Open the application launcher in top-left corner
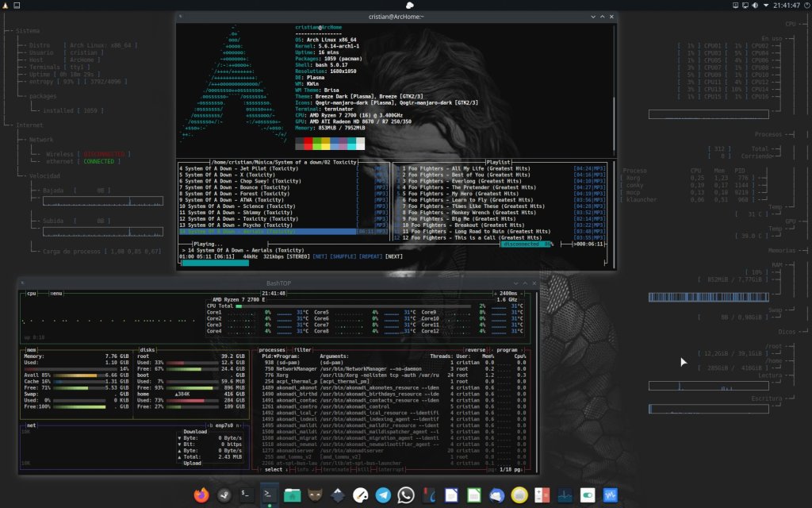 (x=7, y=6)
